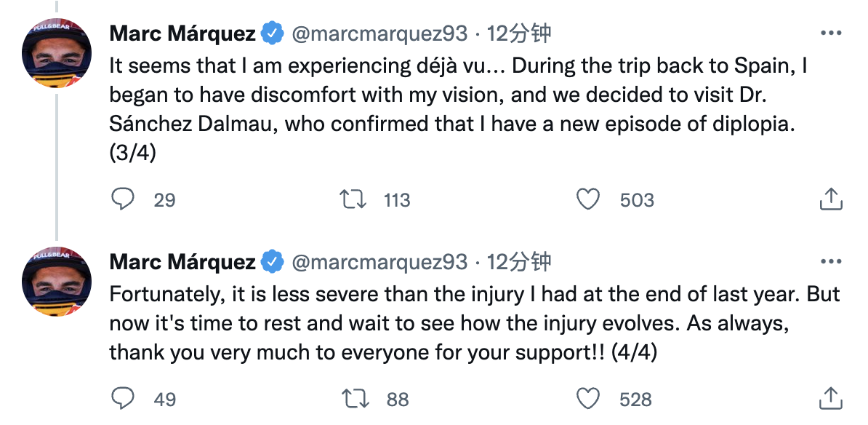Share the (4/4) thank-you tweet
Image resolution: width=868 pixels, height=425 pixels.
pyautogui.click(x=830, y=399)
